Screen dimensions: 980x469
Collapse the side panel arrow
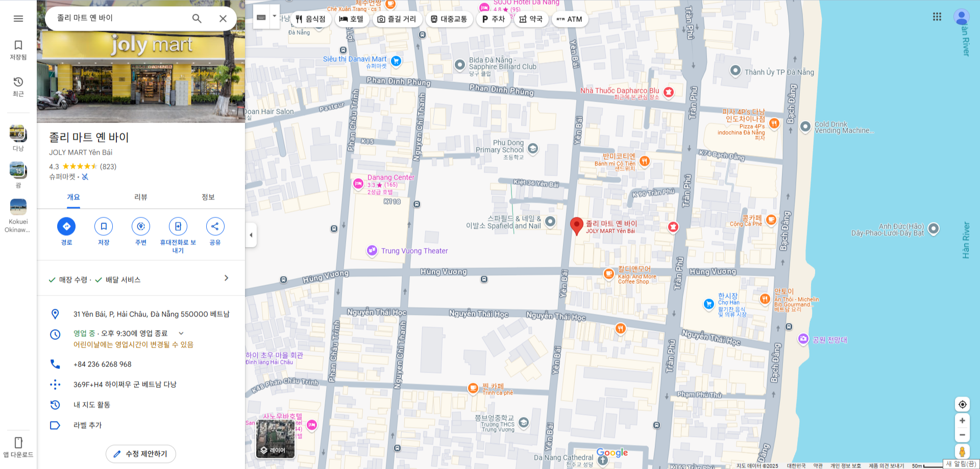click(x=251, y=235)
